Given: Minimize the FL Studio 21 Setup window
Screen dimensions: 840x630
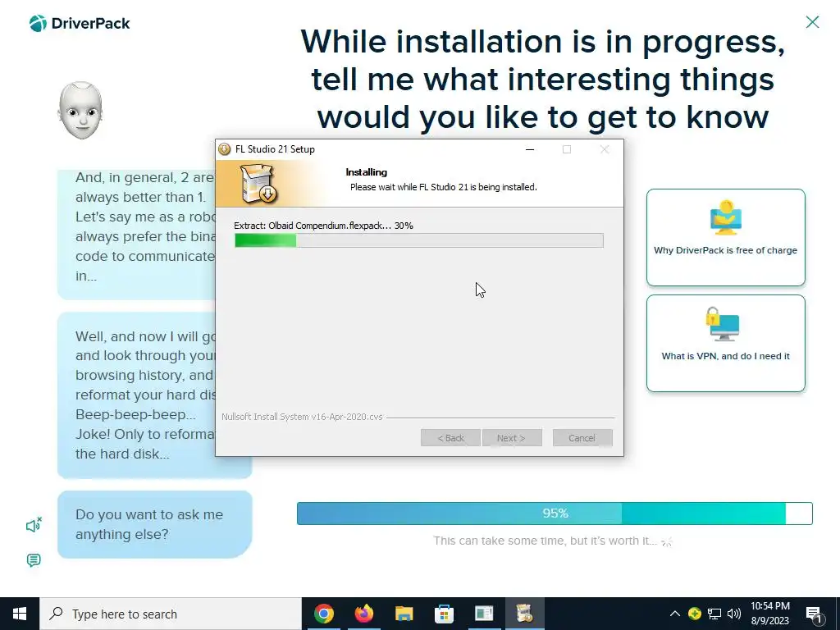Looking at the screenshot, I should [x=530, y=149].
